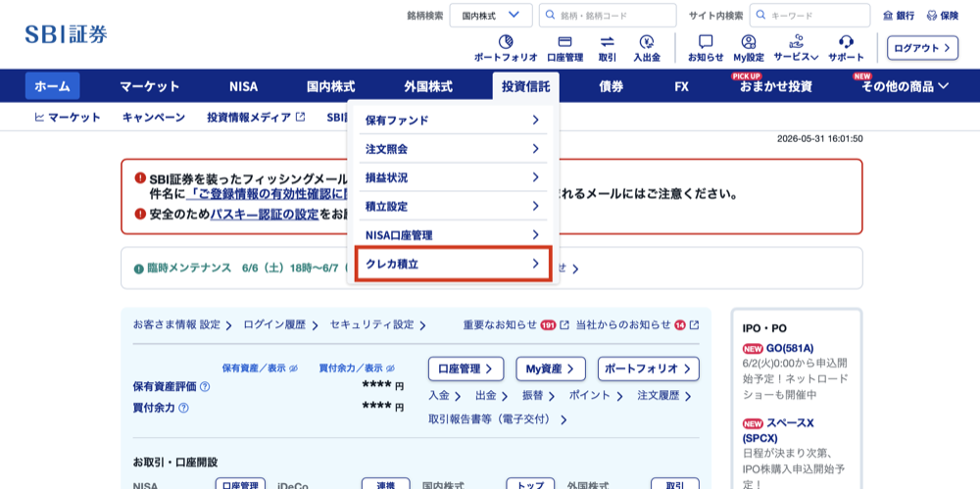Click the 買付余力 help question icon
Screen dimensions: 980x489
click(x=184, y=408)
